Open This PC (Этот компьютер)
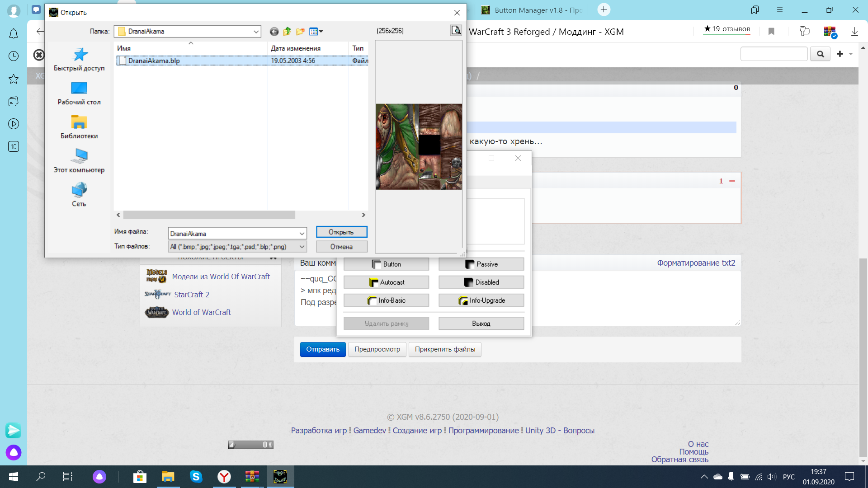The height and width of the screenshot is (488, 868). (x=79, y=161)
